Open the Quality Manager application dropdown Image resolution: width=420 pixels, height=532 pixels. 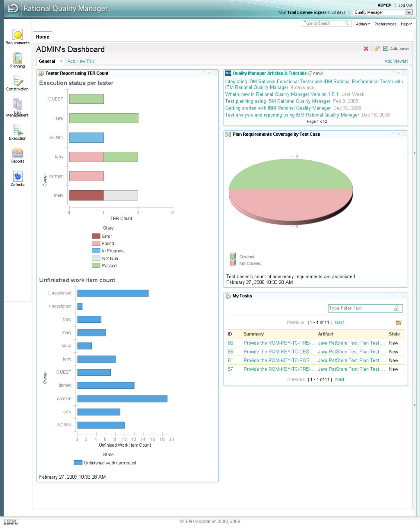click(383, 12)
